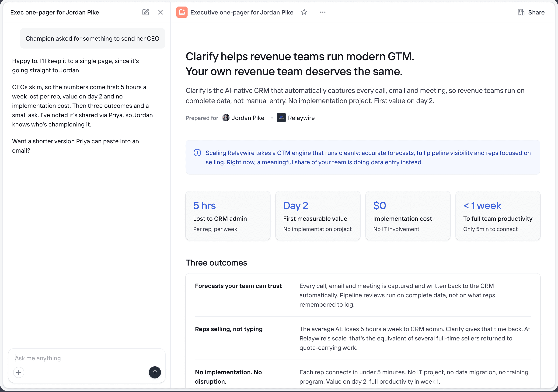The height and width of the screenshot is (392, 558).
Task: Click Reps selling, not typing row label
Action: point(229,329)
